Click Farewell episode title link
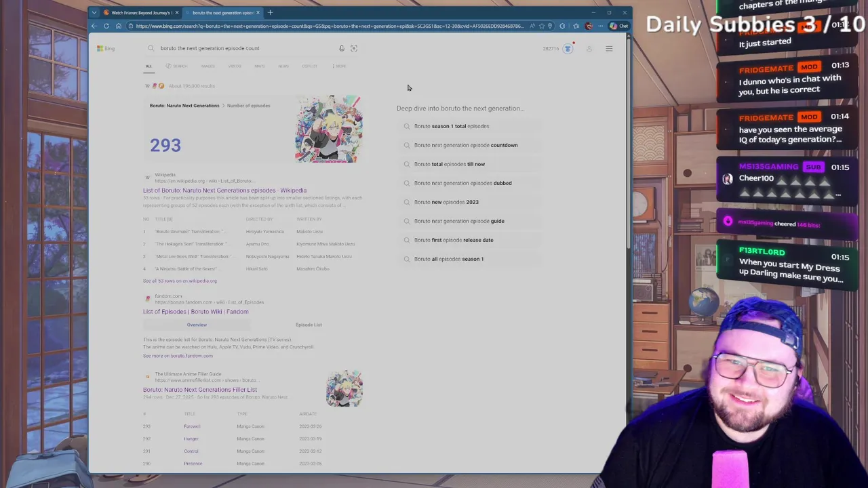868x488 pixels. tap(192, 426)
